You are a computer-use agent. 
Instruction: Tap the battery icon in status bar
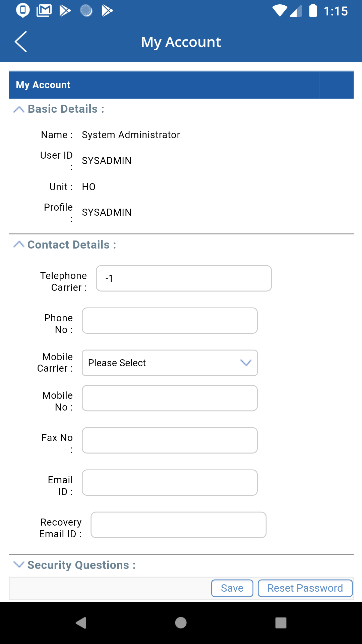point(313,10)
